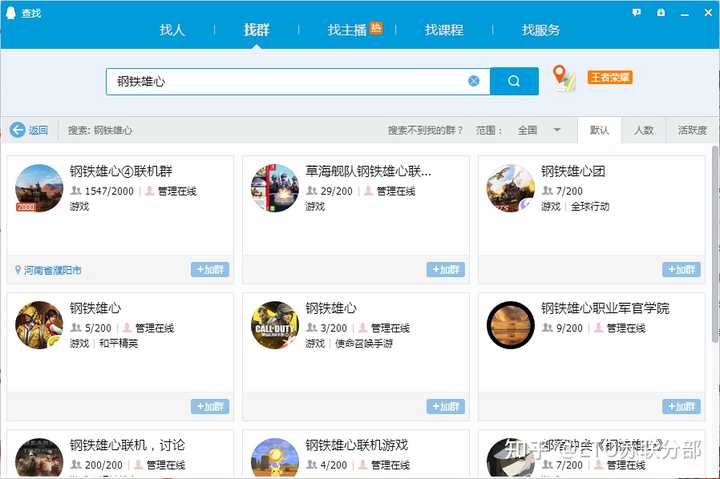Open avatar of 钢铁雄心团

(511, 188)
